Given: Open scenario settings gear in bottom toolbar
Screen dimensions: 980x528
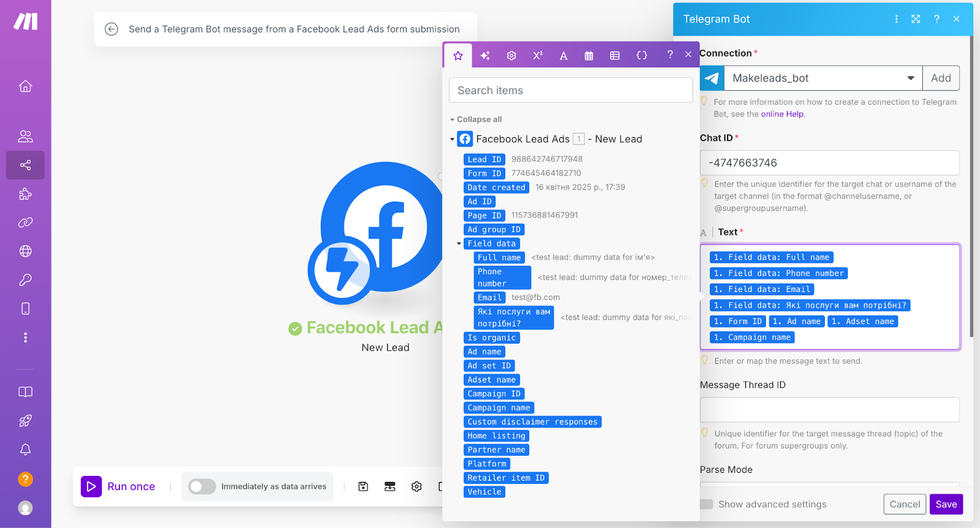Looking at the screenshot, I should pos(417,486).
